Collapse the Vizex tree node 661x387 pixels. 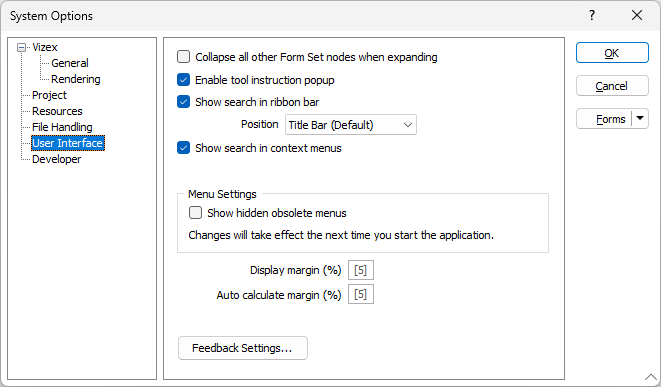(21, 48)
